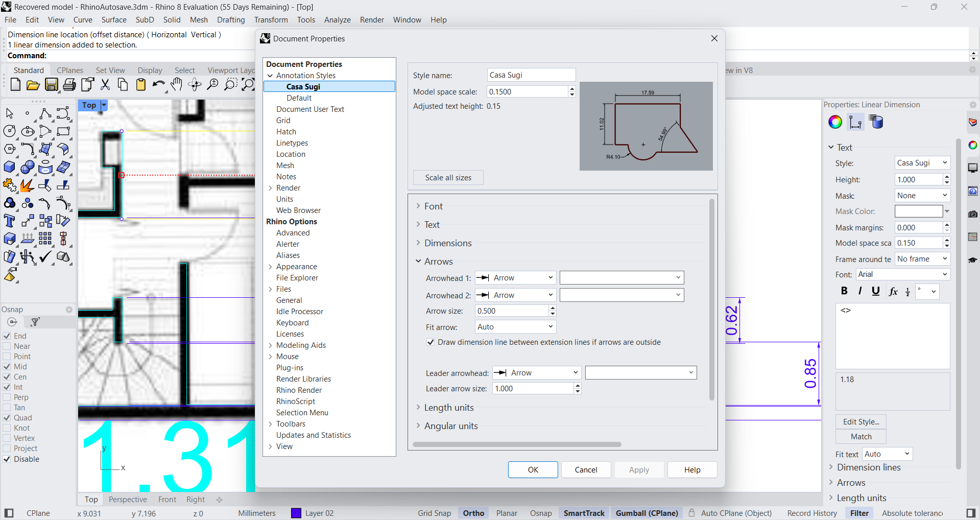Click the Mask Color swatch
The width and height of the screenshot is (980, 520).
click(x=918, y=211)
